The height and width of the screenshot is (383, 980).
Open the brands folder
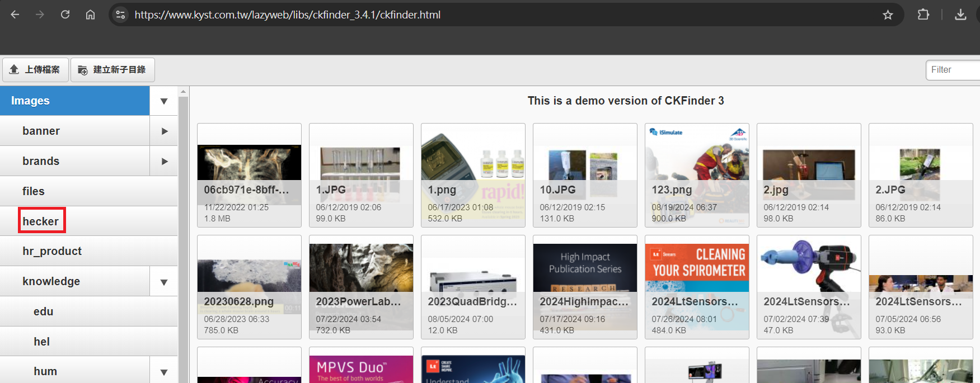pos(75,161)
